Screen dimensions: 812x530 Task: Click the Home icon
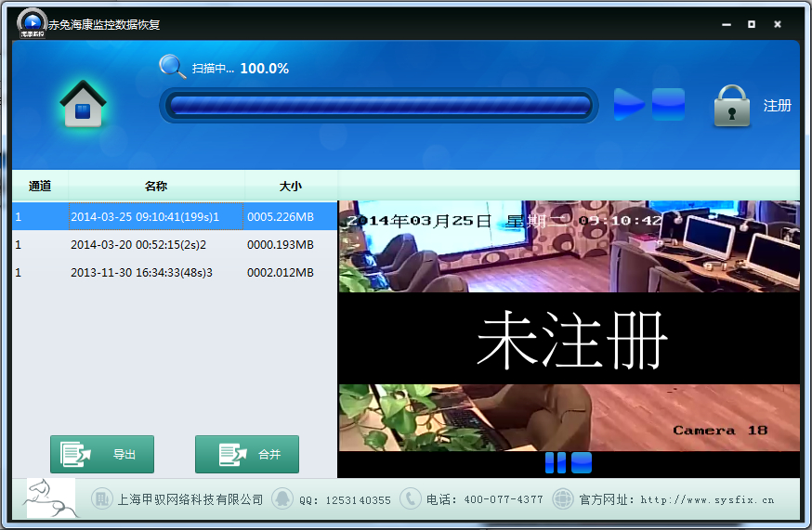point(84,105)
